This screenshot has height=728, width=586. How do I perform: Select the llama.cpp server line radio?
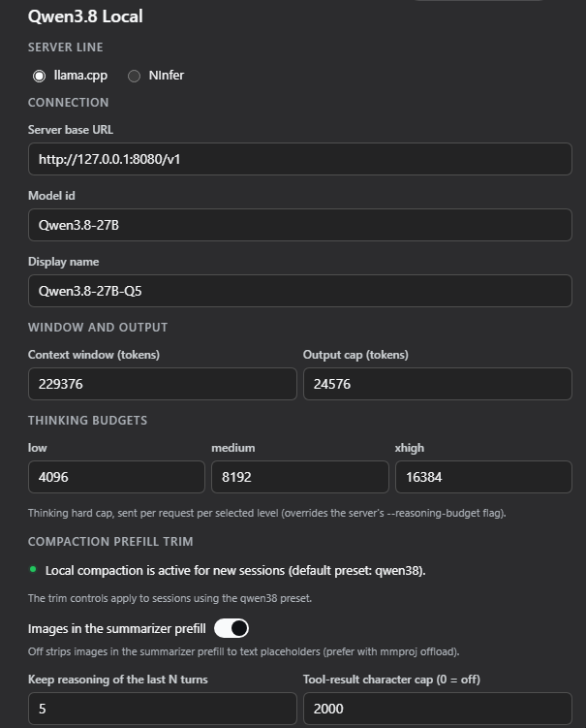(x=40, y=76)
